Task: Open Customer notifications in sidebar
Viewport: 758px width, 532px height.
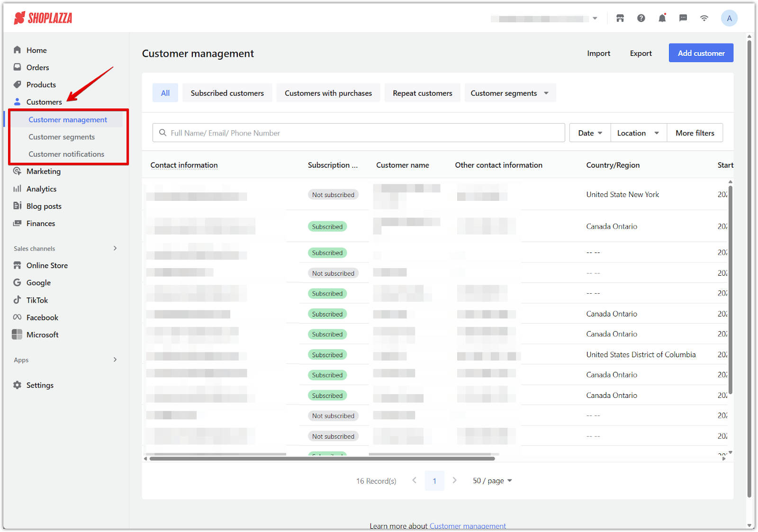Action: (66, 154)
